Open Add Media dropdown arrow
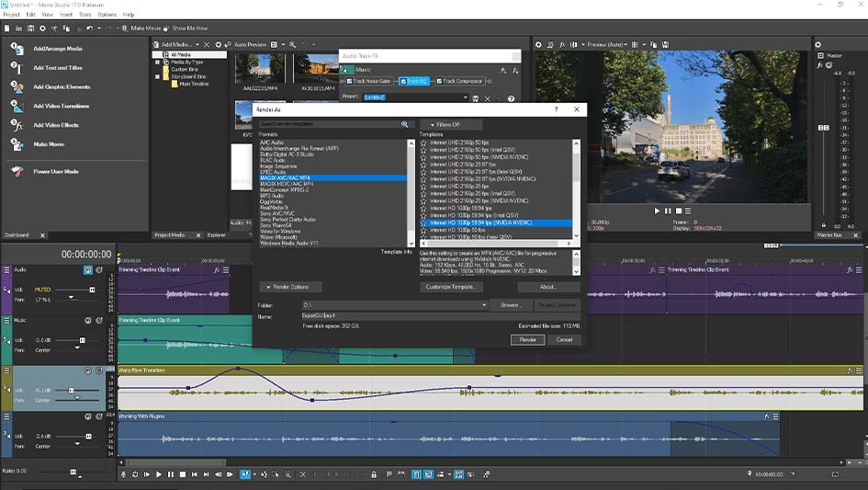This screenshot has height=490, width=868. pyautogui.click(x=197, y=44)
